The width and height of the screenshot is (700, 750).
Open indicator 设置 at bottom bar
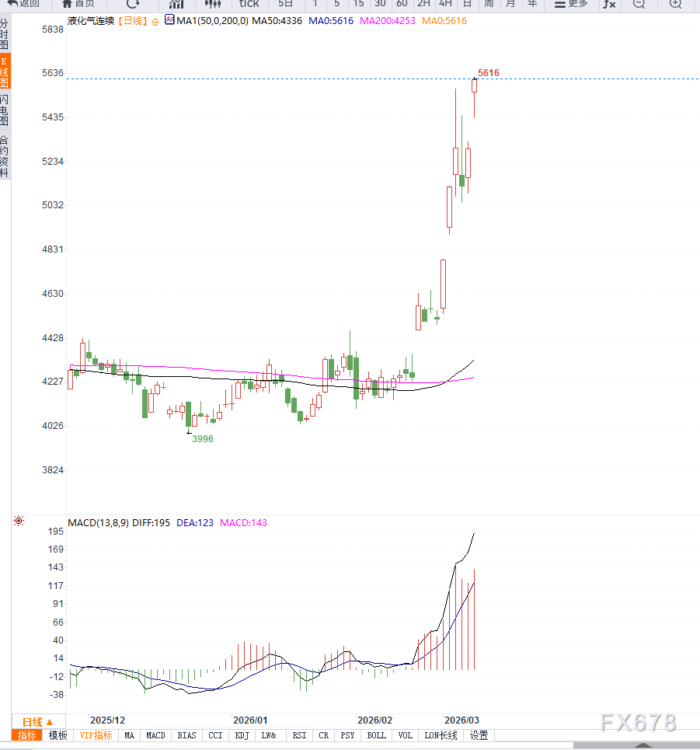[479, 735]
